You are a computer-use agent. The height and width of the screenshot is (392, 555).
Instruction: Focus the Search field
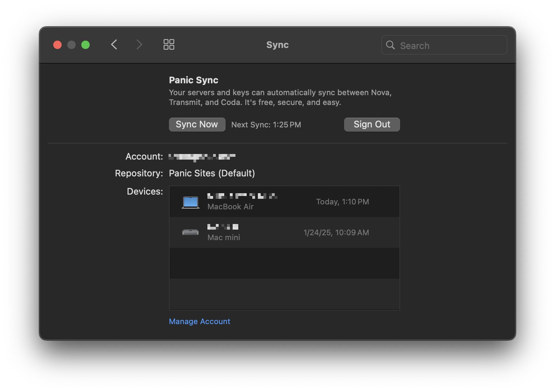coord(444,45)
